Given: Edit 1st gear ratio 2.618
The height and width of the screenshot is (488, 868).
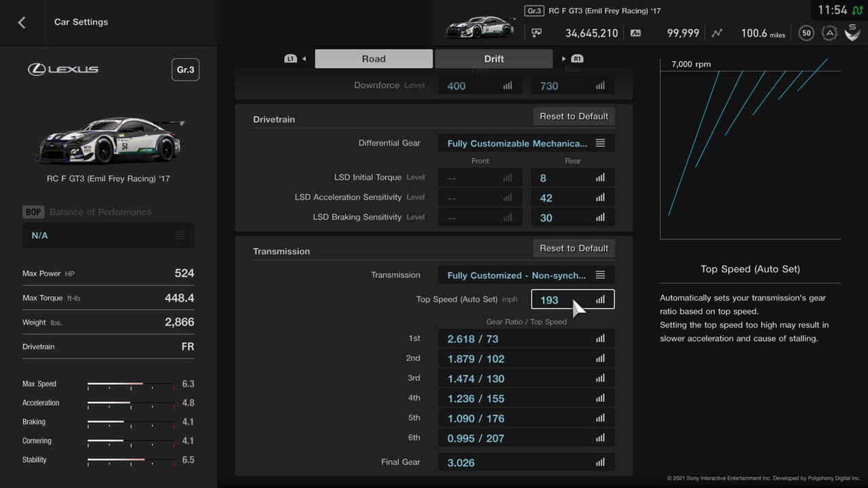Looking at the screenshot, I should [x=527, y=339].
